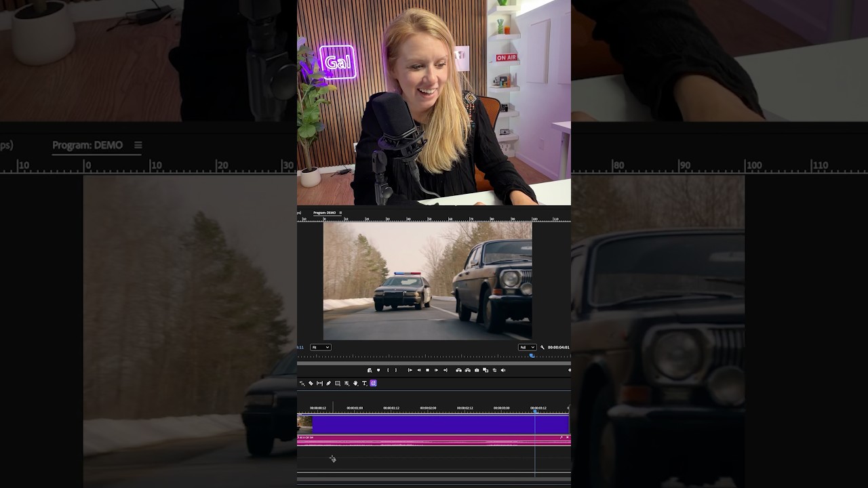Click the program monitor car video preview

tap(427, 281)
